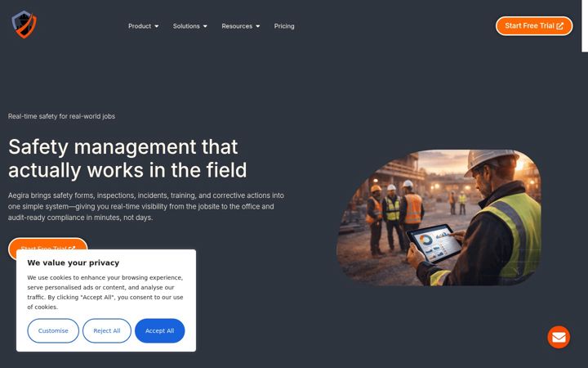Click Start Free Trial in the header
Screen dimensions: 588x368
tap(534, 26)
